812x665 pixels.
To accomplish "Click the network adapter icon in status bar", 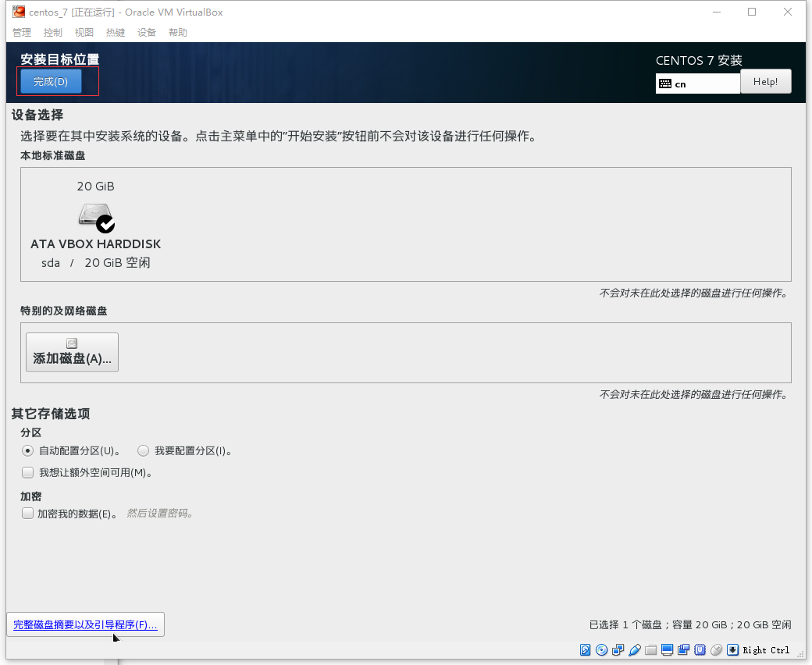I will point(618,650).
